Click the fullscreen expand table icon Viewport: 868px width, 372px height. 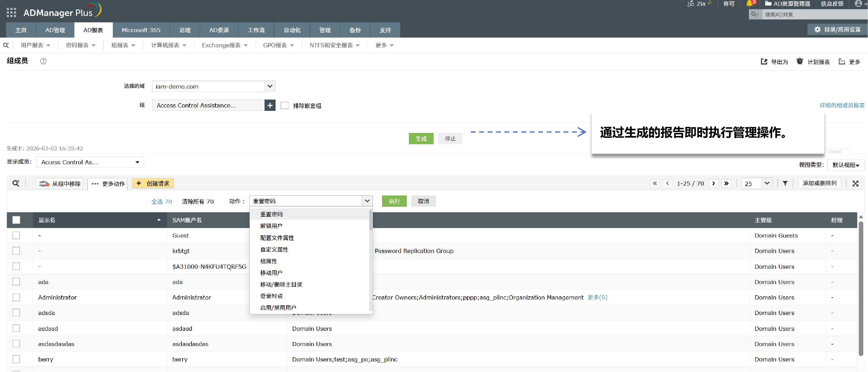855,183
